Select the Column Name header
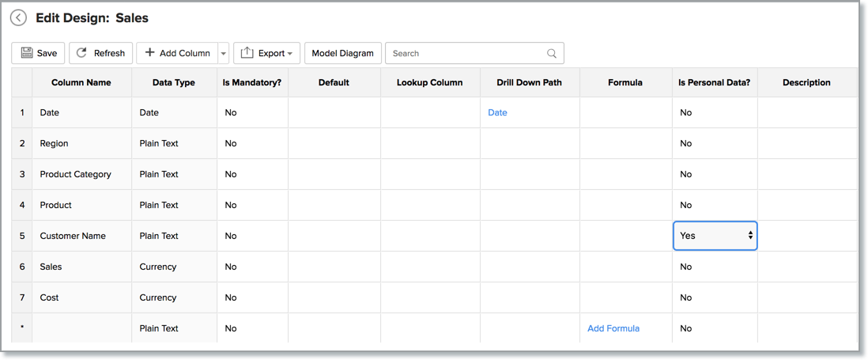 tap(81, 82)
